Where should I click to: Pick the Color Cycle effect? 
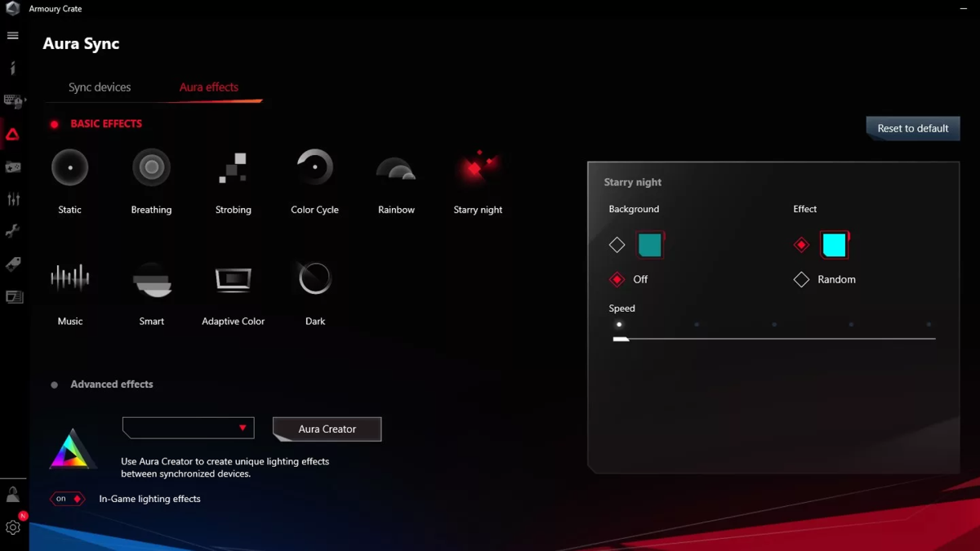pyautogui.click(x=314, y=168)
